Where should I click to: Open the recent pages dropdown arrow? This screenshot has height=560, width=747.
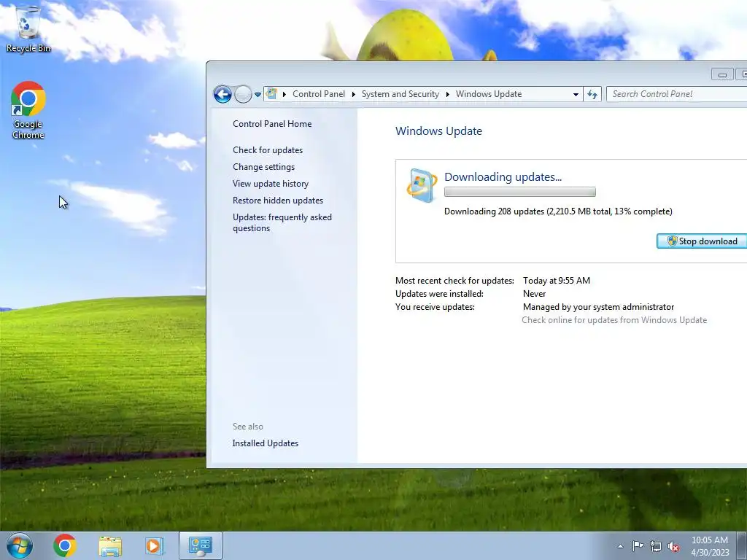point(258,94)
